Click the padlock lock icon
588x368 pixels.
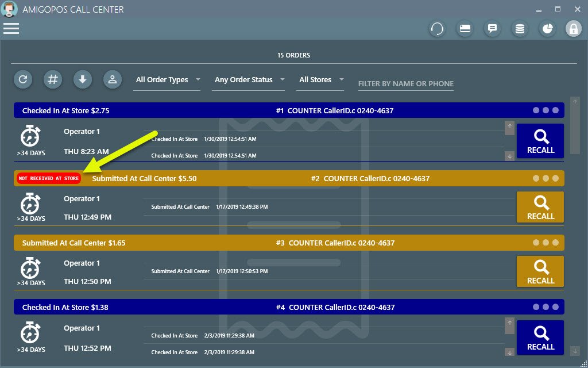(x=574, y=29)
